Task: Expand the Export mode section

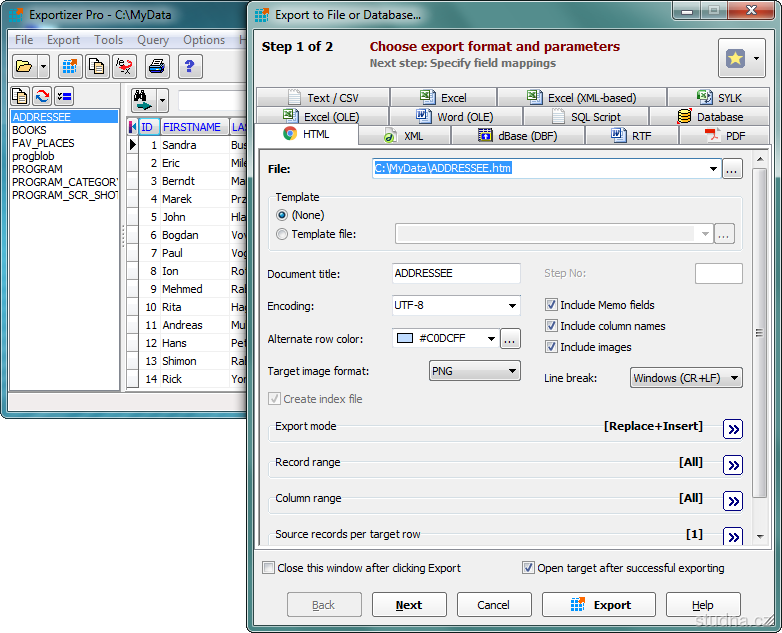Action: click(733, 429)
